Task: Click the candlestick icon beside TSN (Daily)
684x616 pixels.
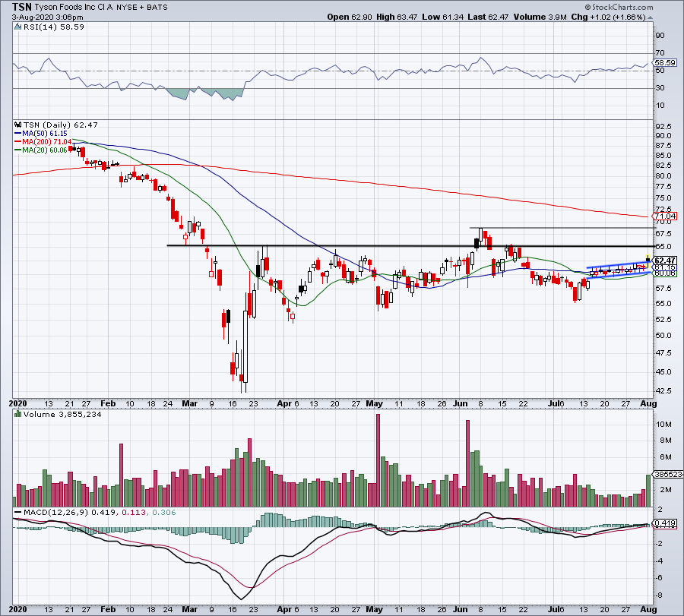Action: tap(18, 125)
